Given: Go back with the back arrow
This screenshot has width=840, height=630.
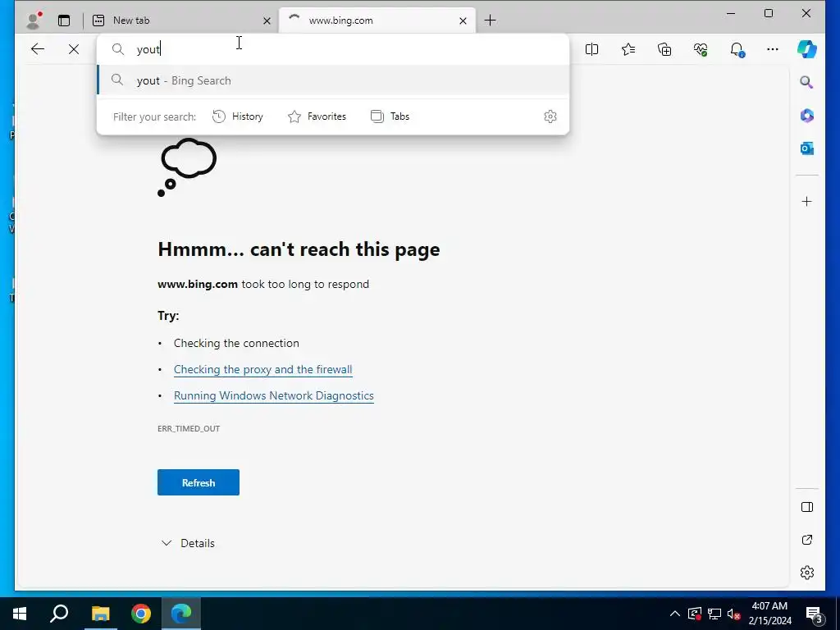Looking at the screenshot, I should point(38,49).
